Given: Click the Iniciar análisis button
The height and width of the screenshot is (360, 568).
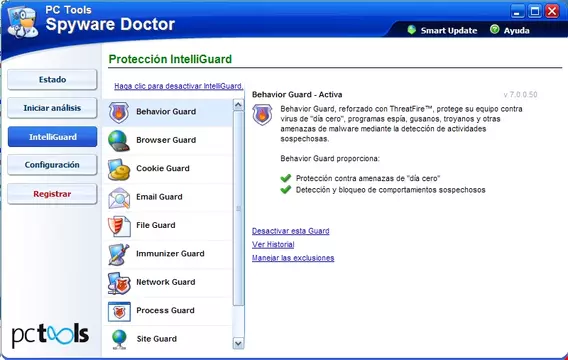Looking at the screenshot, I should click(x=52, y=108).
